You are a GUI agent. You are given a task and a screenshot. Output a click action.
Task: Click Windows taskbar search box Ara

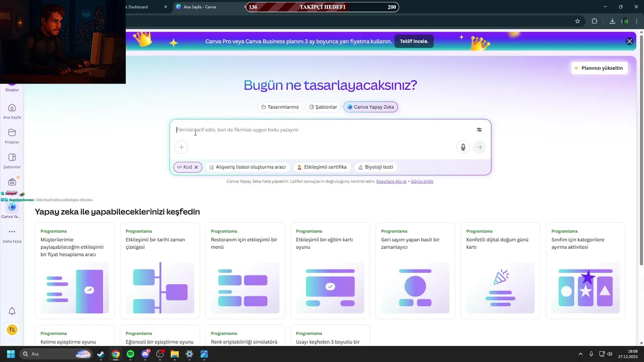point(56,354)
